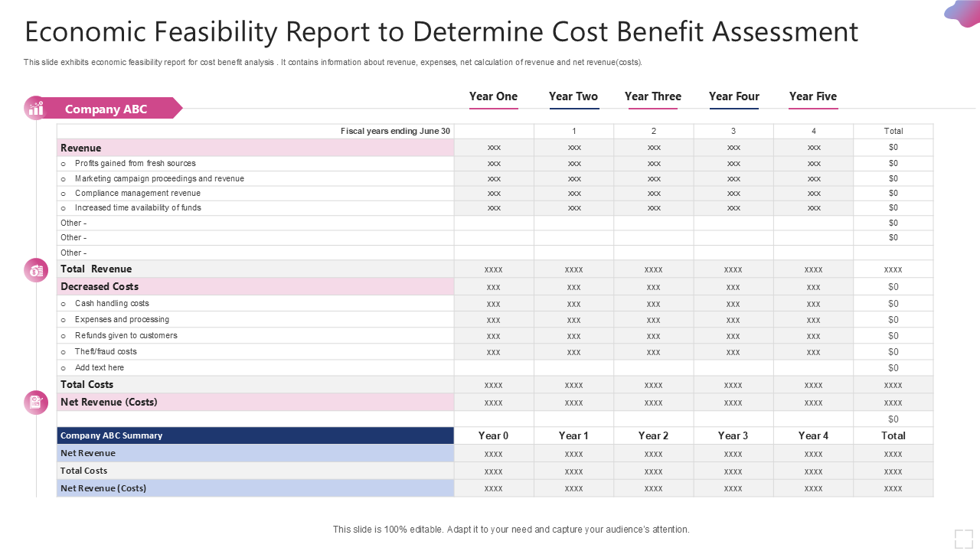Click $0 total in Theft/fraud costs row
This screenshot has width=980, height=551.
(x=893, y=352)
